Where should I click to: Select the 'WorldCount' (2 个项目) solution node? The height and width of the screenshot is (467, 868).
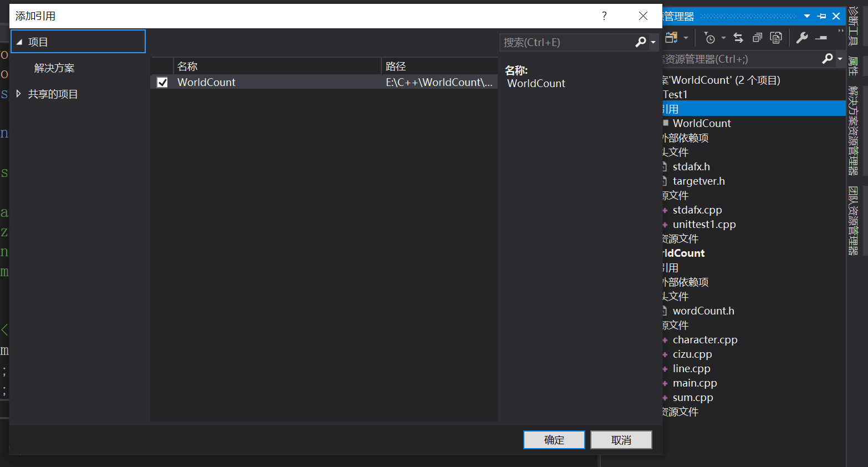click(x=721, y=80)
